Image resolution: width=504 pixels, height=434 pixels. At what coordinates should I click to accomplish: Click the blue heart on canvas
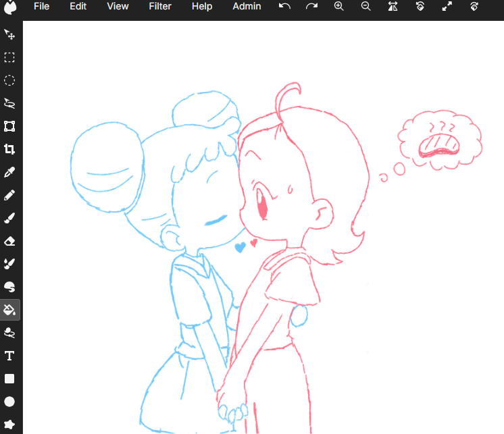(x=240, y=247)
